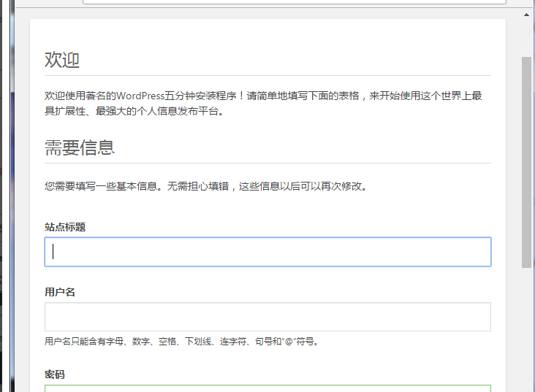The width and height of the screenshot is (535, 392).
Task: Click the 站点标题 input field
Action: point(267,252)
